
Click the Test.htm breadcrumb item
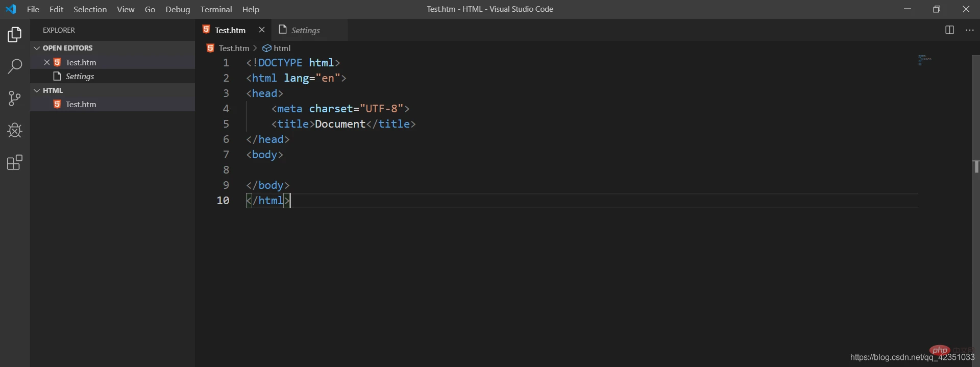pyautogui.click(x=233, y=48)
